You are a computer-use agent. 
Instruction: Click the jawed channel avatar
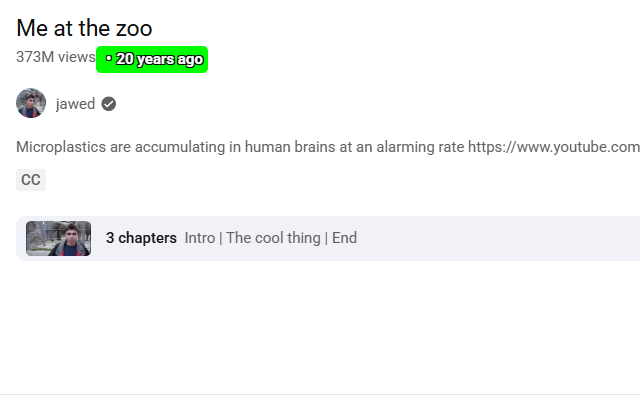tap(31, 103)
